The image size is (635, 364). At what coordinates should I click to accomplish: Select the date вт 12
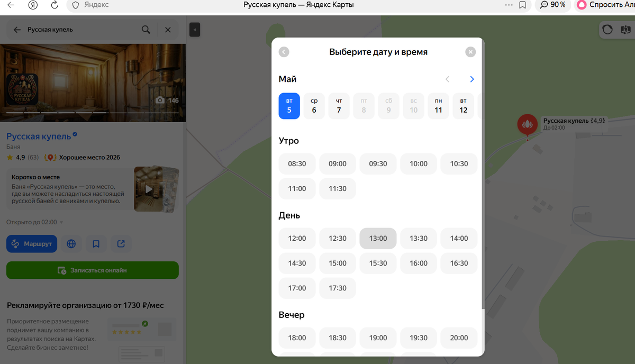464,106
